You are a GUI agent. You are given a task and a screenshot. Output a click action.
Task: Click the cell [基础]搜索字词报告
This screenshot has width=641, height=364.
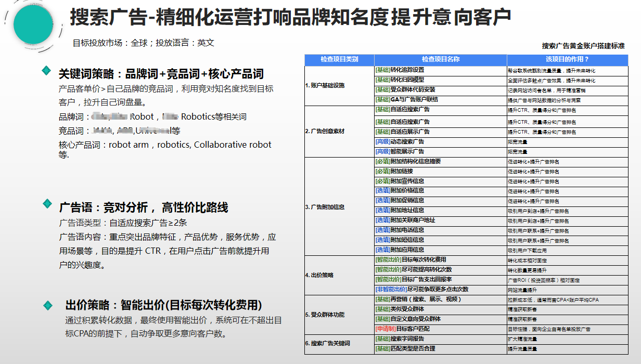[441, 339]
